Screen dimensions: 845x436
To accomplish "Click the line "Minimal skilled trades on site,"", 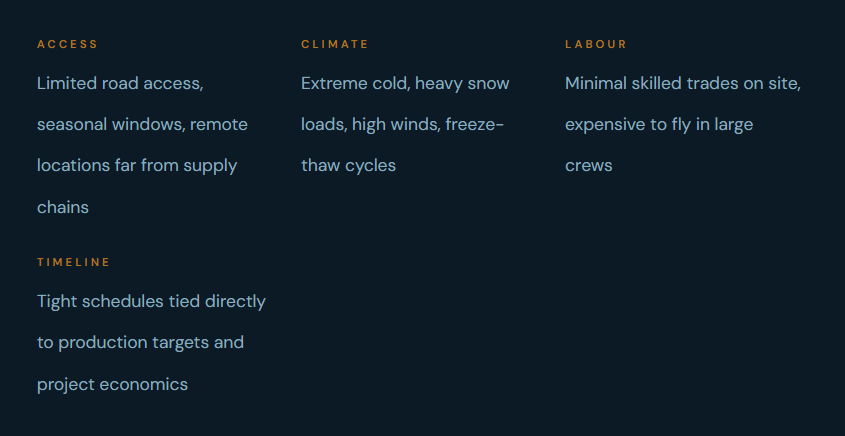I will point(683,83).
